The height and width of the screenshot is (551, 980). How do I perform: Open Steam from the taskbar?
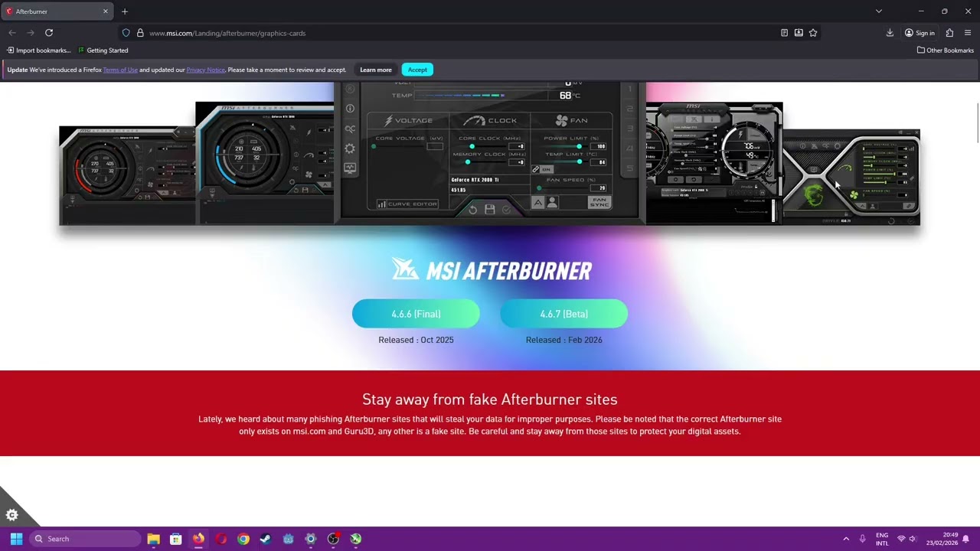(x=266, y=539)
